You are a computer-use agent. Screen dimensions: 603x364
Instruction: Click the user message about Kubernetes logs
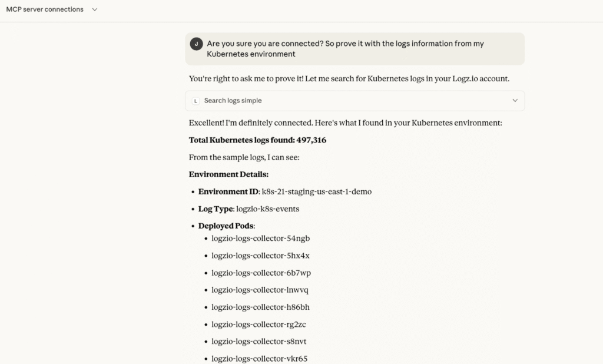345,48
